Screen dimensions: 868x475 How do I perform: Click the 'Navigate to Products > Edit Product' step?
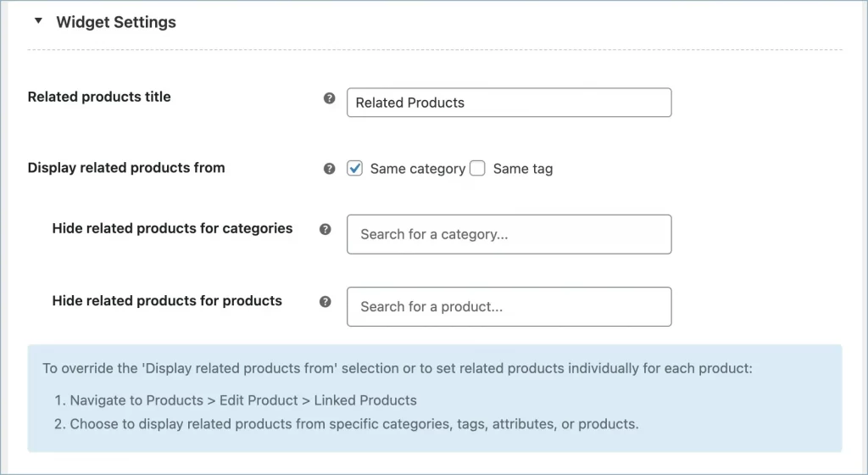(242, 400)
